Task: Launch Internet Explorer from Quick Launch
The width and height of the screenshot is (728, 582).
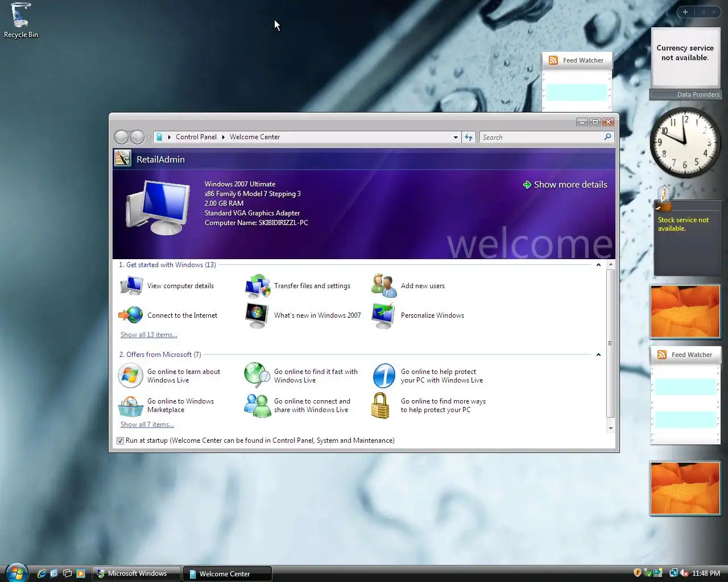Action: [x=41, y=573]
